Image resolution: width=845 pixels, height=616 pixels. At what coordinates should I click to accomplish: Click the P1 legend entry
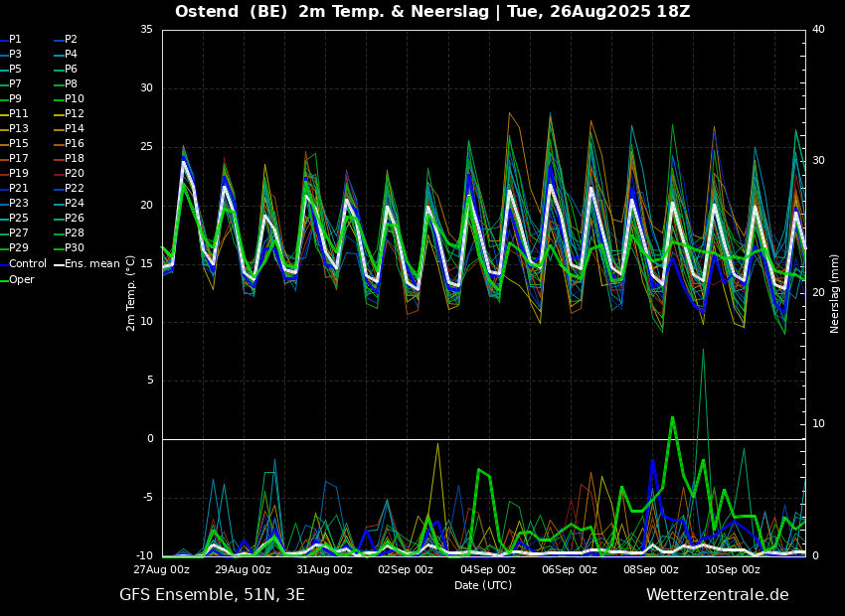15,40
